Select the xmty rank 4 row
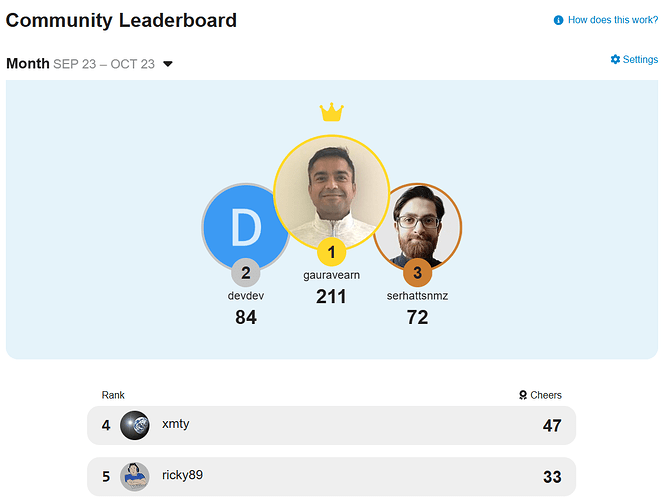 tap(331, 426)
